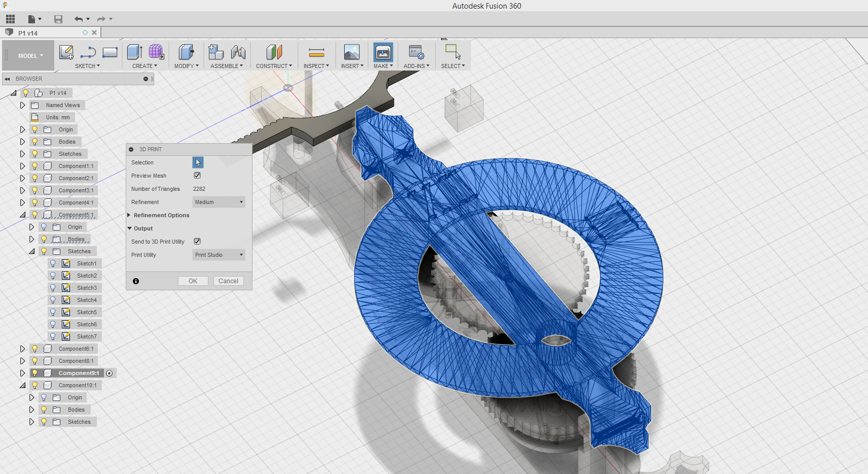868x474 pixels.
Task: Toggle the Preview Mesh checkbox
Action: [197, 176]
